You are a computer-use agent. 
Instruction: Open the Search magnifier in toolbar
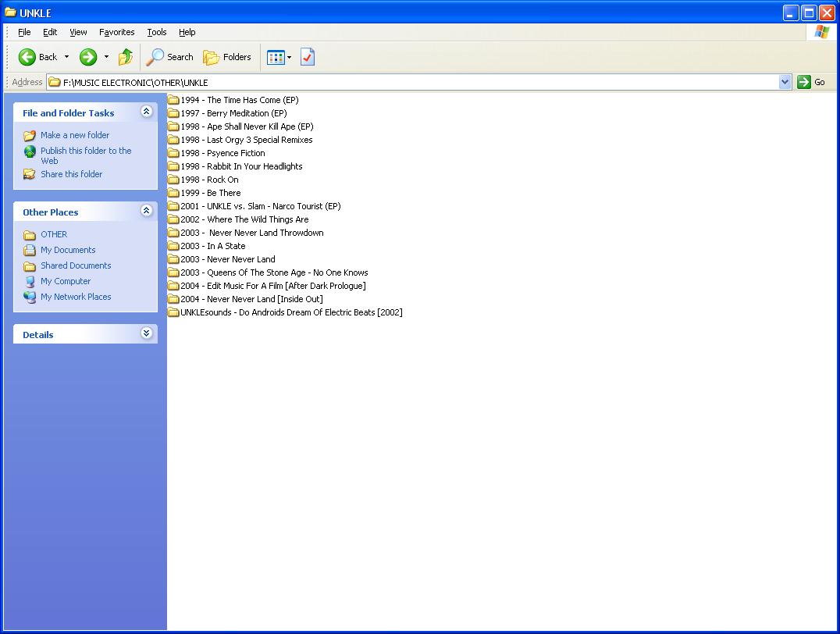point(155,57)
